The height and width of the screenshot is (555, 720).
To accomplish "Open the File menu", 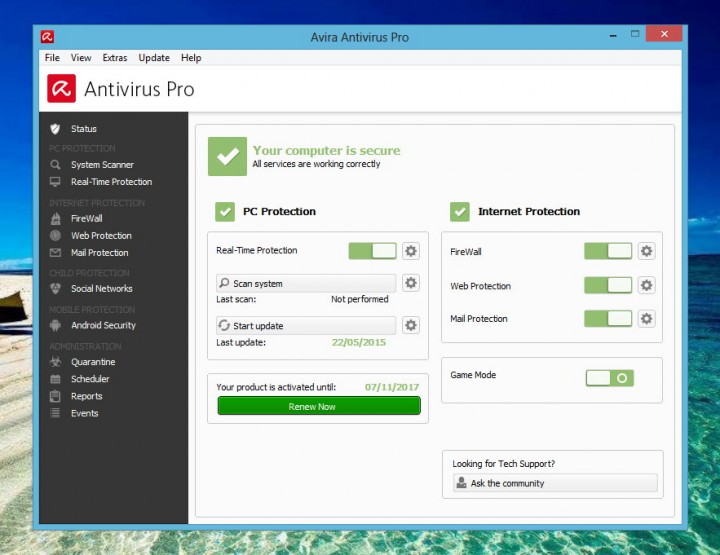I will (x=52, y=58).
